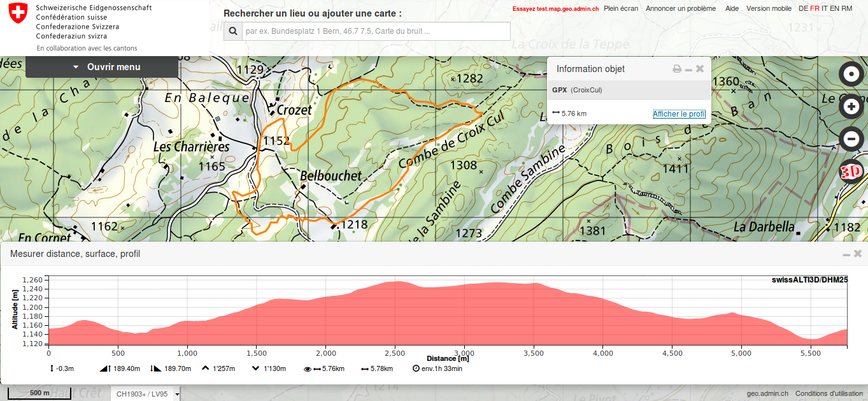868x401 pixels.
Task: Minimize the Information objet panel
Action: [x=688, y=69]
